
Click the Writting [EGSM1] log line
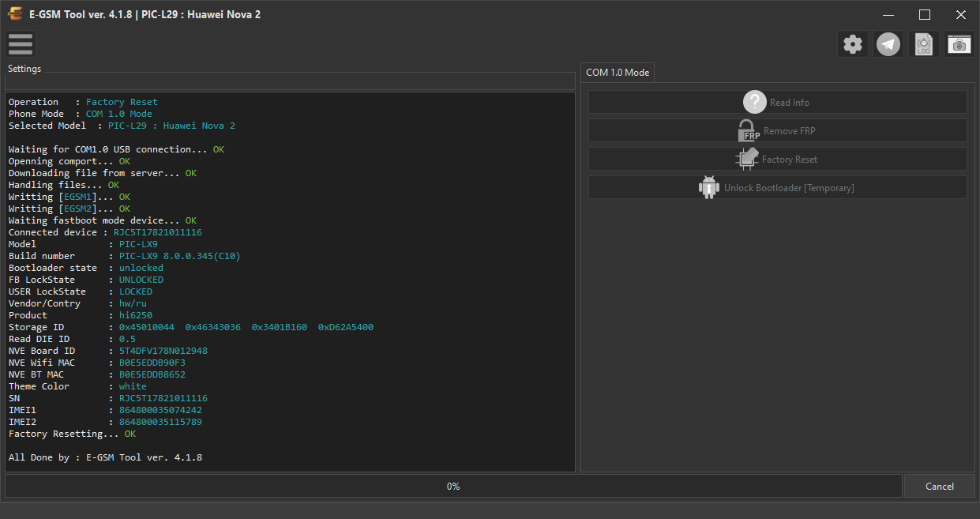[69, 197]
